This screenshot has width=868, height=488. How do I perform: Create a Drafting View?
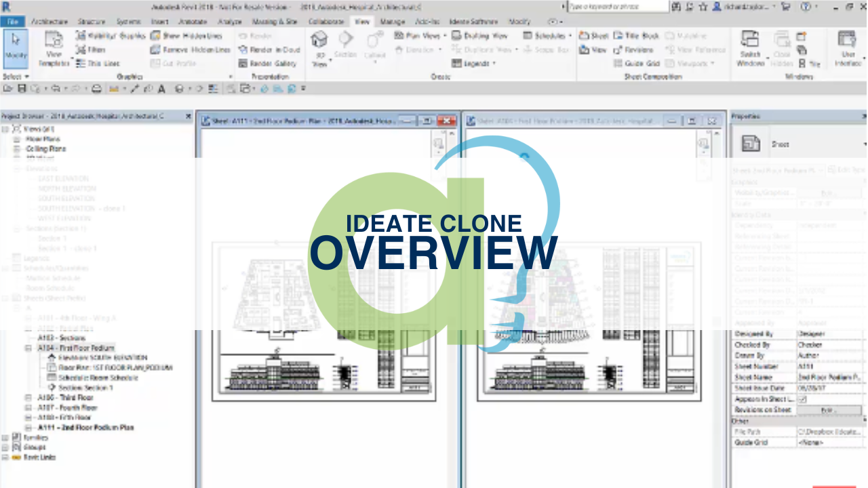tap(479, 35)
